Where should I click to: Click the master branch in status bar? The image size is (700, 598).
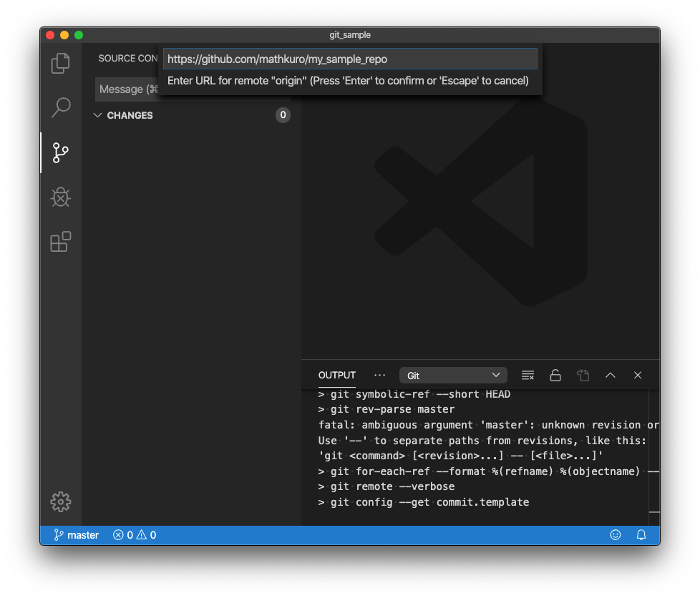pos(76,534)
